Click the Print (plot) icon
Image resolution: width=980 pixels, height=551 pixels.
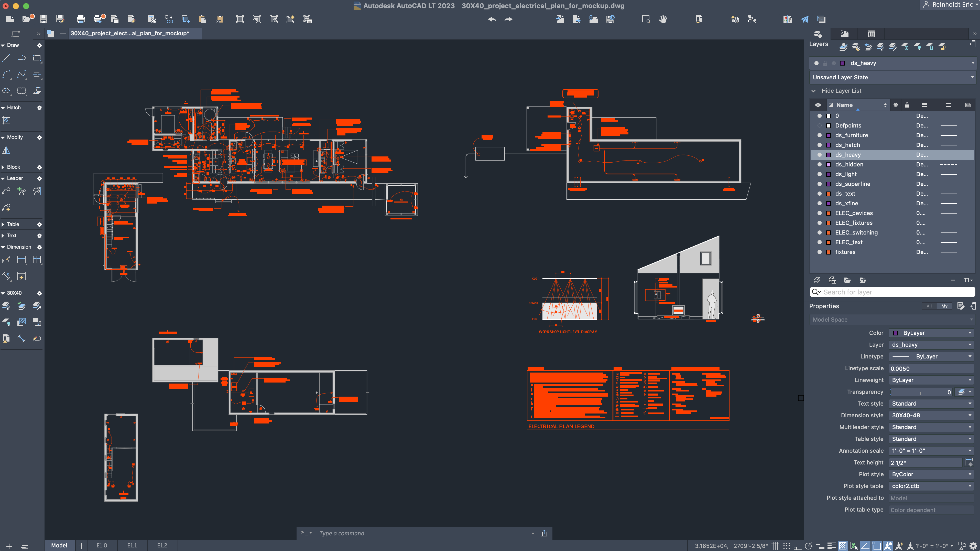(x=81, y=19)
